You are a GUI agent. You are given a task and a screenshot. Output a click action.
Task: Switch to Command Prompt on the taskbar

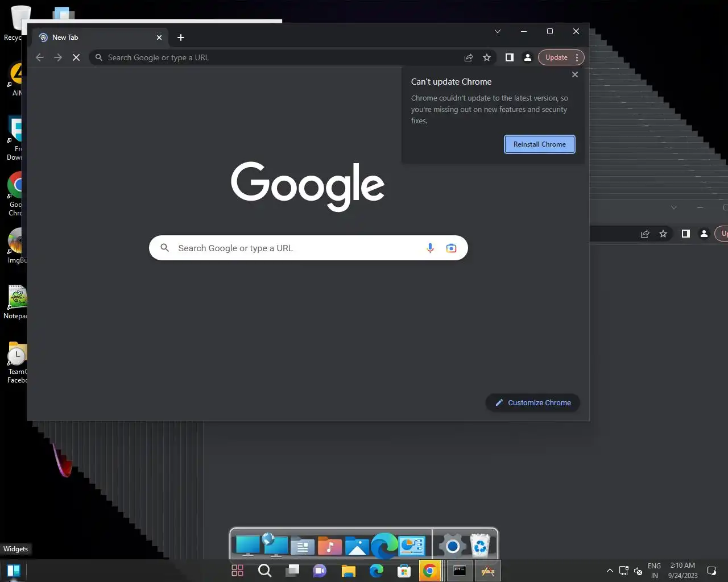[460, 571]
